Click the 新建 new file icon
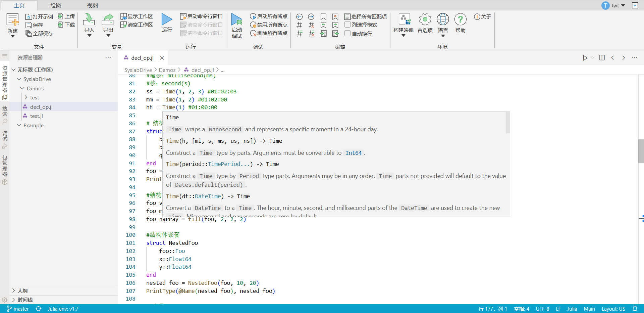The width and height of the screenshot is (644, 313). (x=12, y=20)
